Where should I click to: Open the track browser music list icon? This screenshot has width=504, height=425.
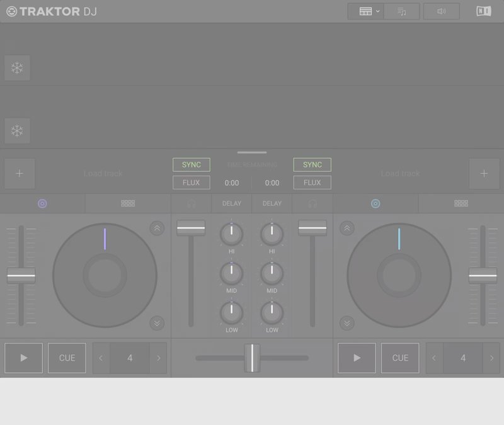(x=402, y=11)
